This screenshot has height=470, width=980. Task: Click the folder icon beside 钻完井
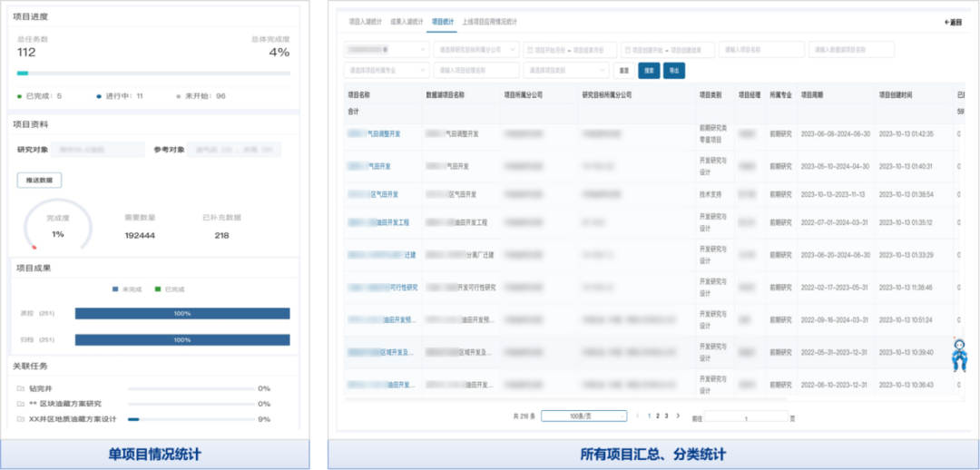click(x=20, y=388)
